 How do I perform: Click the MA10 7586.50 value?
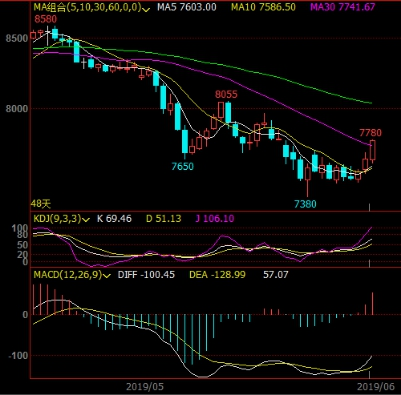(263, 7)
